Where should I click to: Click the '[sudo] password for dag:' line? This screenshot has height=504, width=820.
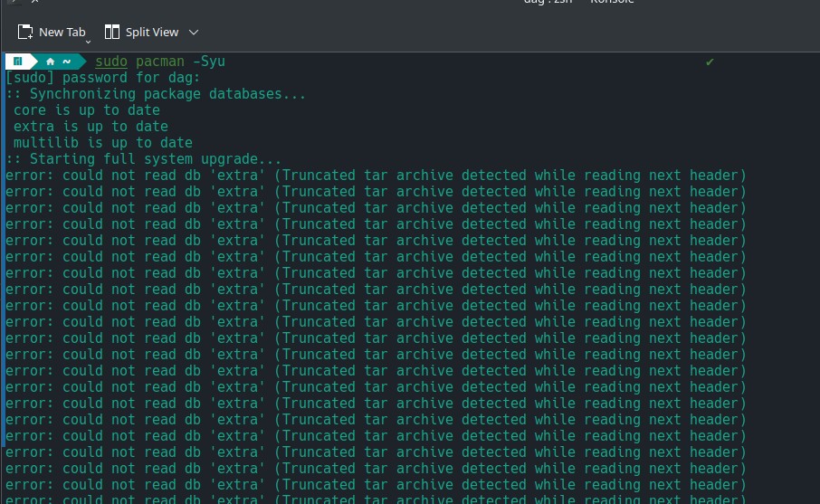coord(102,78)
